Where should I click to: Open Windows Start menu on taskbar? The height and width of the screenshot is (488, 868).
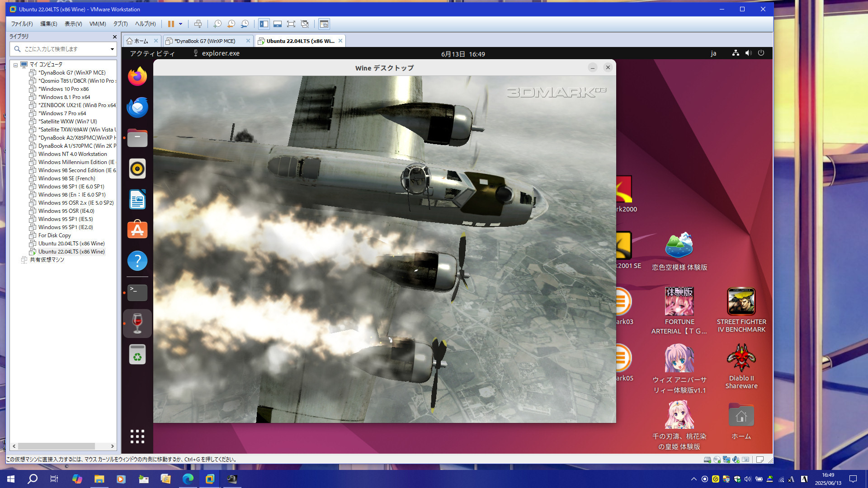click(x=11, y=479)
